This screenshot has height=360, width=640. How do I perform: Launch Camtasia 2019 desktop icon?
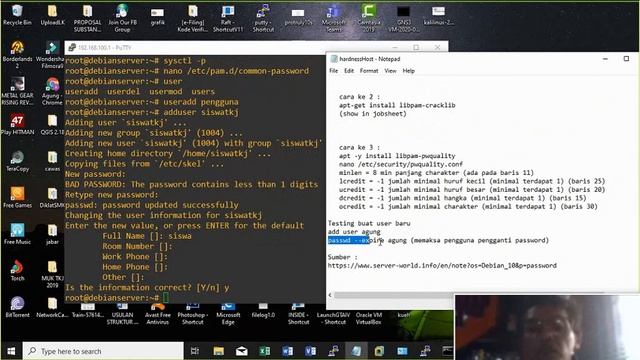pos(368,18)
